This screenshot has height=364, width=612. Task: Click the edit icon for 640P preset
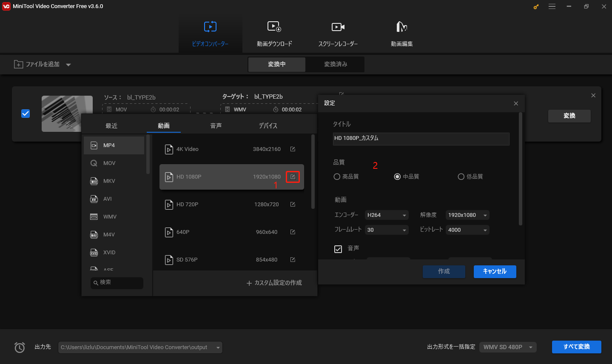point(293,232)
